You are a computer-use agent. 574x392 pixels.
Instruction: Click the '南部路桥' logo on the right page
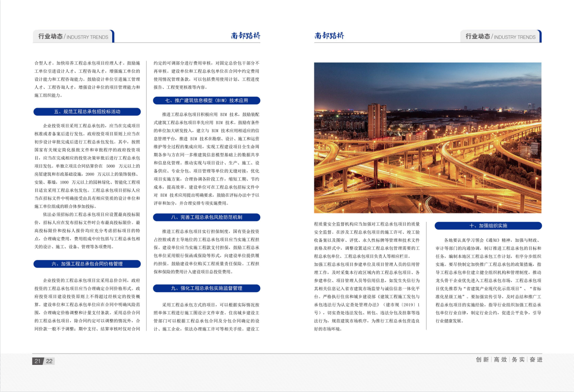[329, 36]
